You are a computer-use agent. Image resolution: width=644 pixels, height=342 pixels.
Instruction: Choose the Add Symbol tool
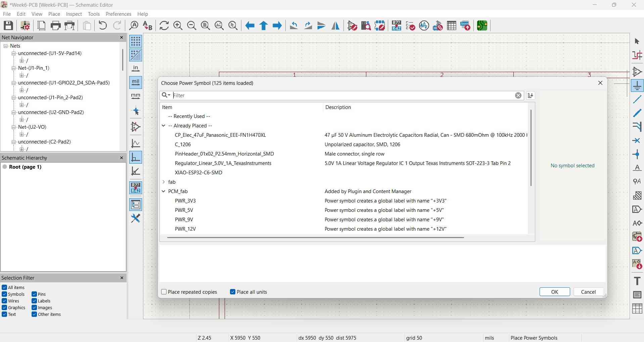click(x=637, y=72)
